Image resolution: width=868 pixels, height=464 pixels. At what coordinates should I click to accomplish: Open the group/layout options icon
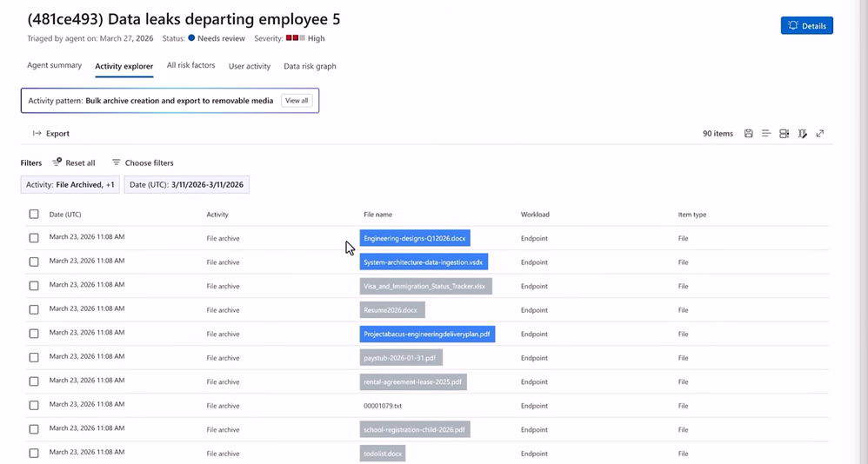click(784, 133)
